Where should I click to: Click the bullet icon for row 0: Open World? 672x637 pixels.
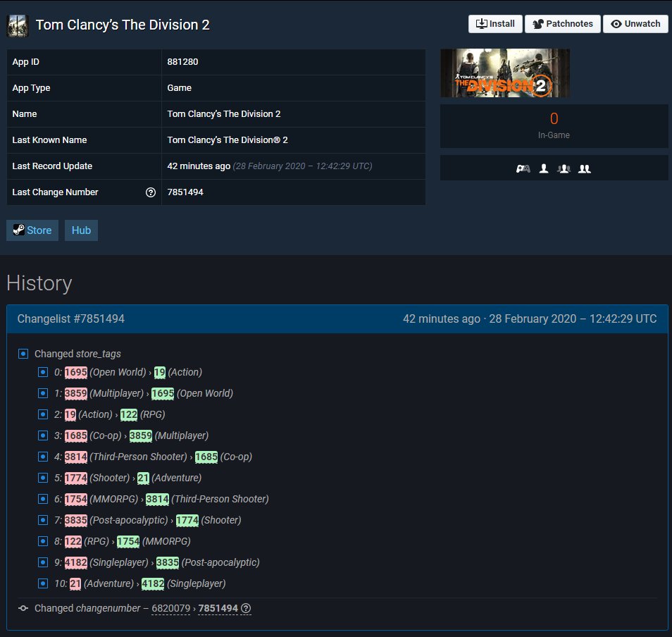pyautogui.click(x=43, y=372)
